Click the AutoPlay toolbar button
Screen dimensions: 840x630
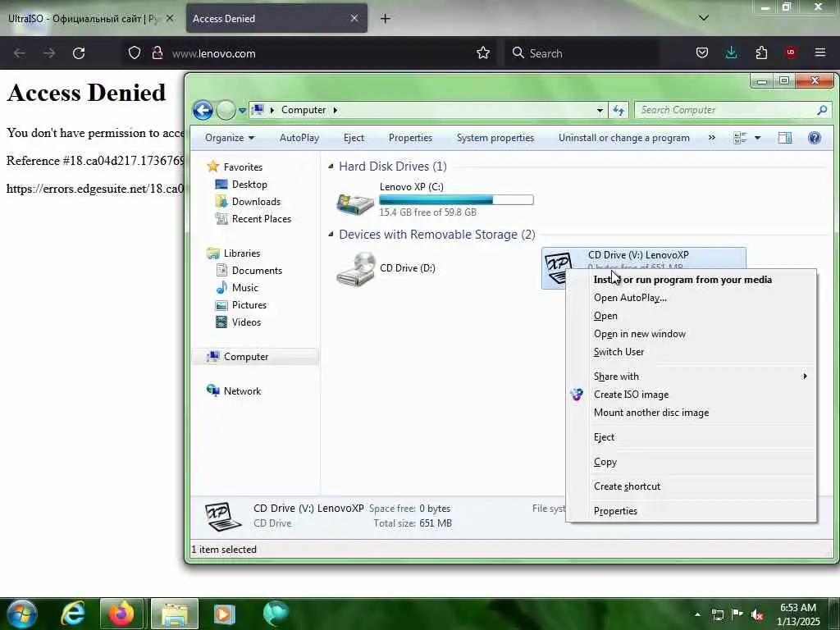(299, 138)
